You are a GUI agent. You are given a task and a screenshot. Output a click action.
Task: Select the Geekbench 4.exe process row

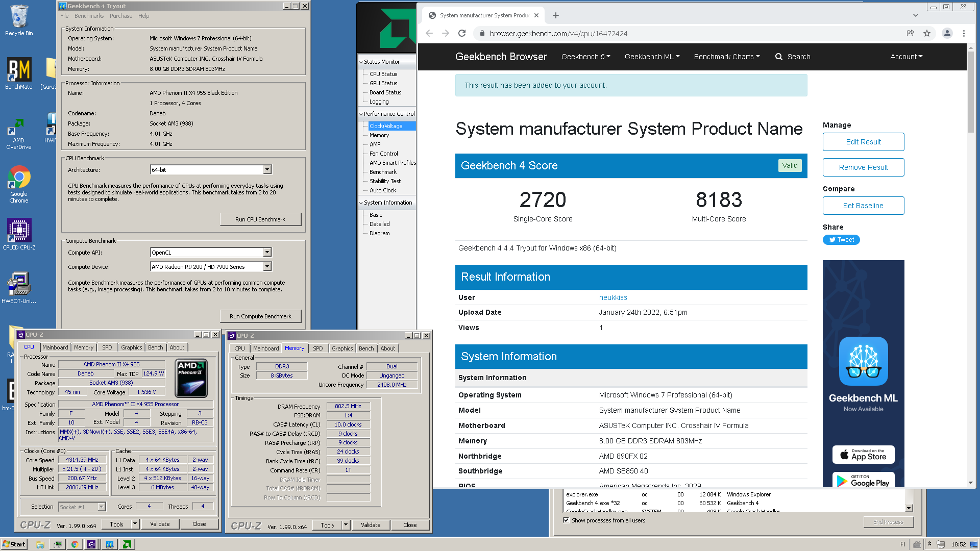tap(734, 503)
